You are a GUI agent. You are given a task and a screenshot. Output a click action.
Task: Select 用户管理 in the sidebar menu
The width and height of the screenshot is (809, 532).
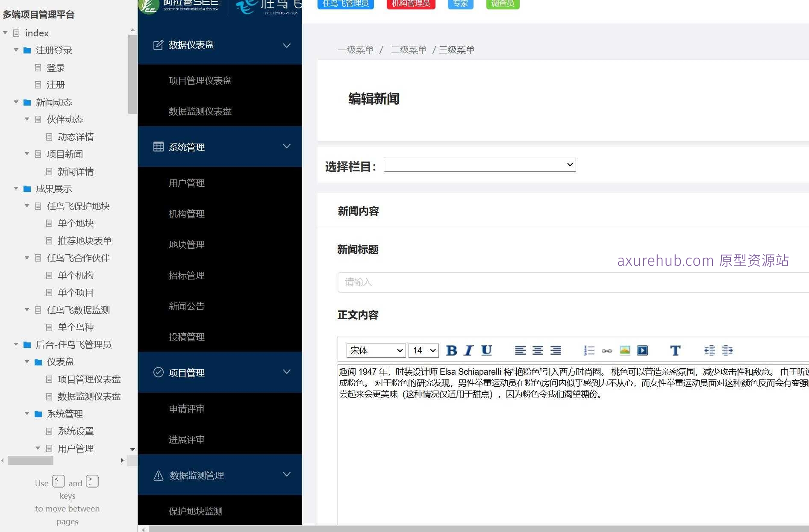tap(186, 183)
